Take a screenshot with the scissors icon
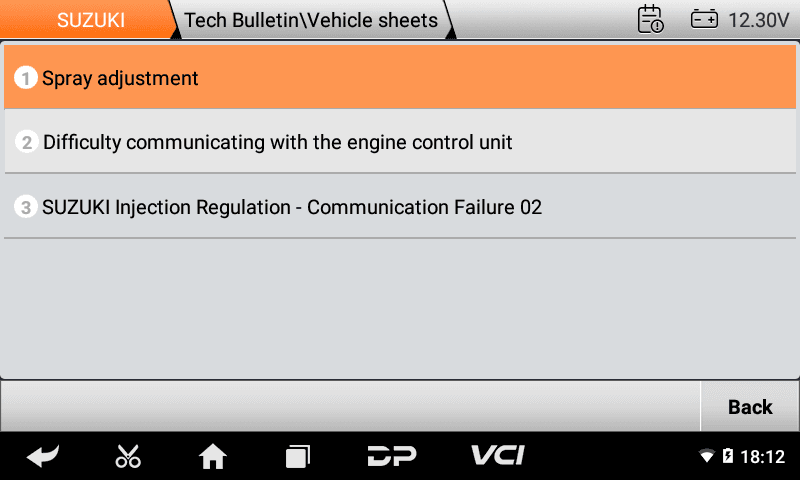 click(128, 456)
